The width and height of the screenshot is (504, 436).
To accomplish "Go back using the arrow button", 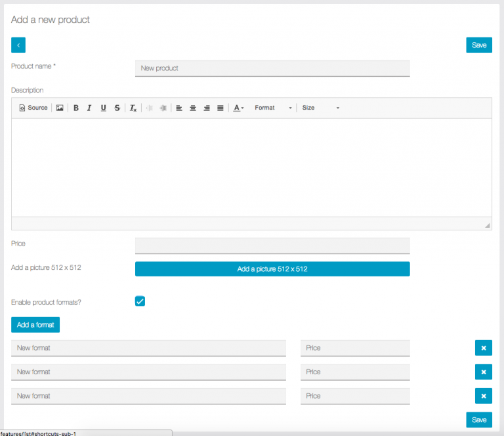I will [18, 45].
